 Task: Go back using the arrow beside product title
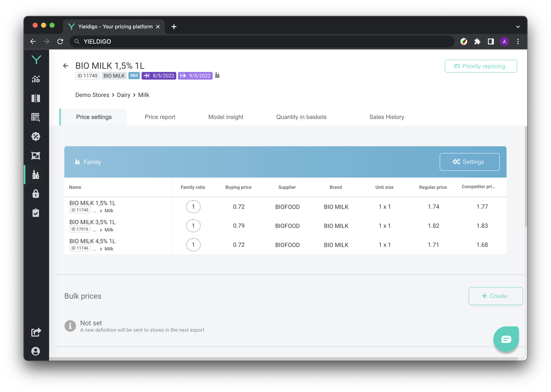click(66, 66)
